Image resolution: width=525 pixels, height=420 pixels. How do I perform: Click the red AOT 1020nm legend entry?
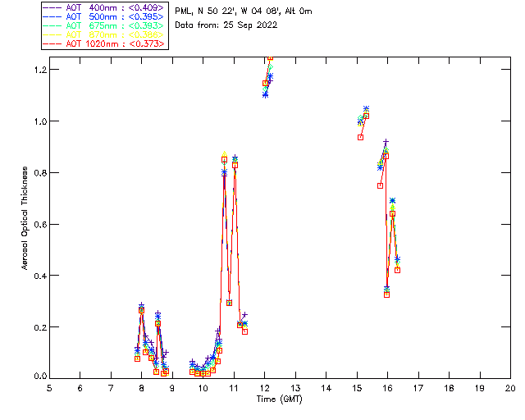coord(115,43)
